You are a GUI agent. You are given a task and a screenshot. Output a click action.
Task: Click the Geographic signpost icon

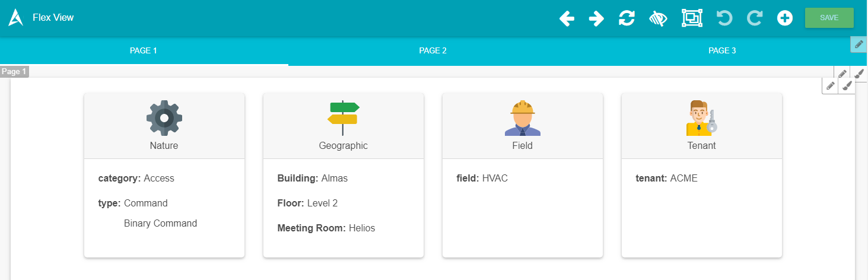point(343,118)
